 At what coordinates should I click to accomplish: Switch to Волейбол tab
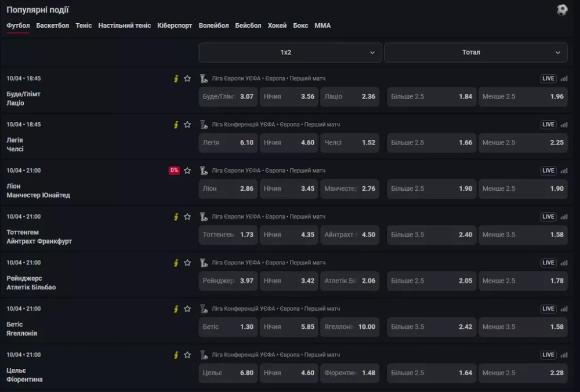coord(213,26)
